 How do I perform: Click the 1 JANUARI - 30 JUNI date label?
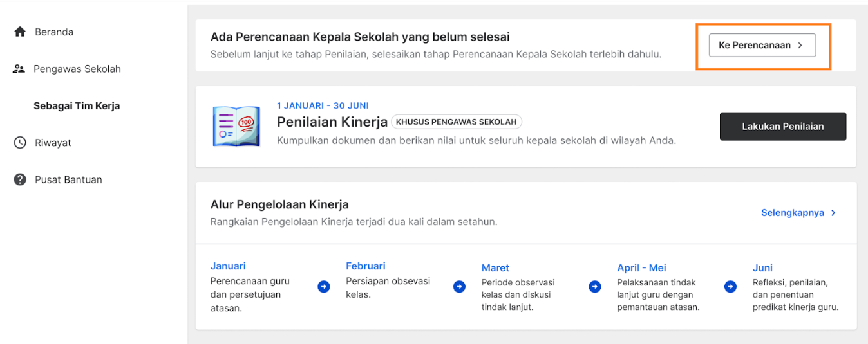[323, 105]
